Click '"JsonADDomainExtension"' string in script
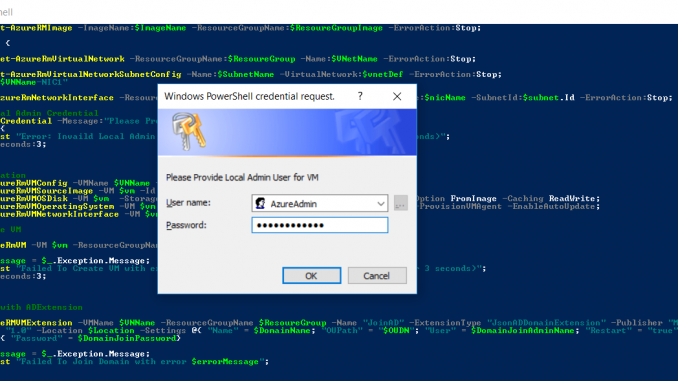Image resolution: width=678 pixels, height=381 pixels. (546, 323)
